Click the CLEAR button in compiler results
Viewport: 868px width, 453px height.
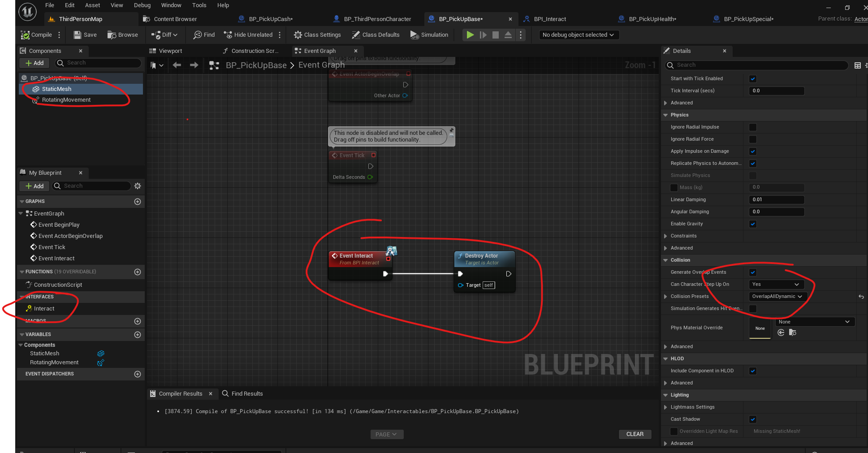click(635, 434)
